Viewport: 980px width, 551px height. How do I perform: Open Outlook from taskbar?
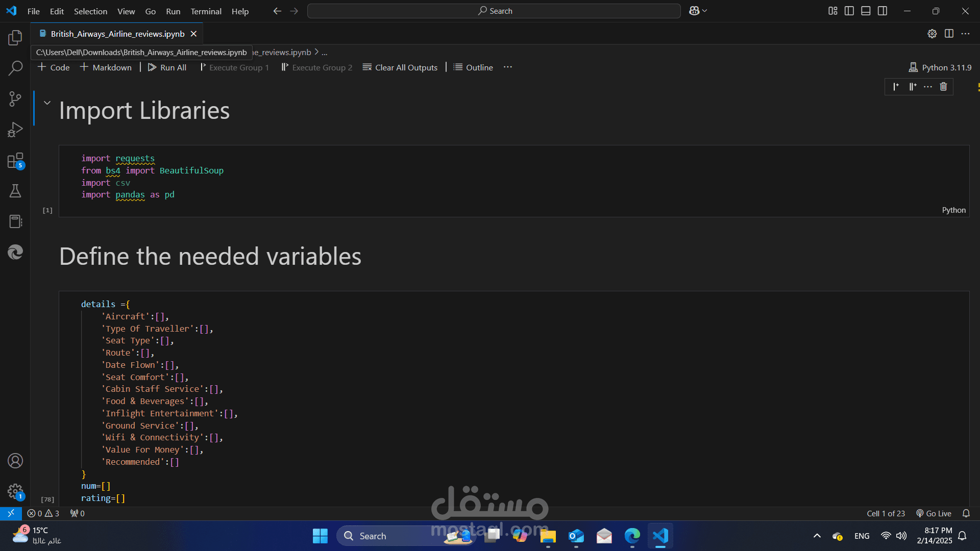pos(576,536)
